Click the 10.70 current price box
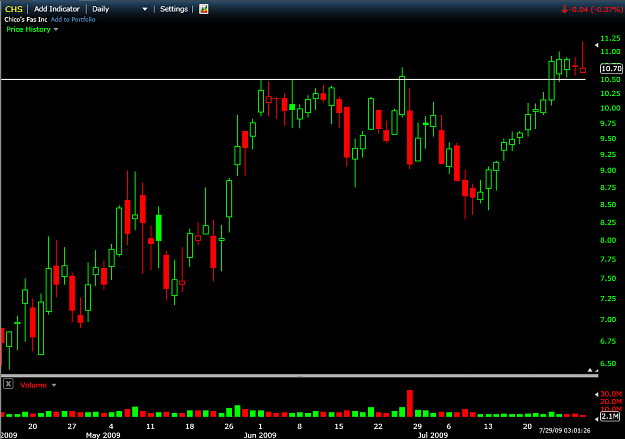This screenshot has height=439, width=625. coord(611,69)
